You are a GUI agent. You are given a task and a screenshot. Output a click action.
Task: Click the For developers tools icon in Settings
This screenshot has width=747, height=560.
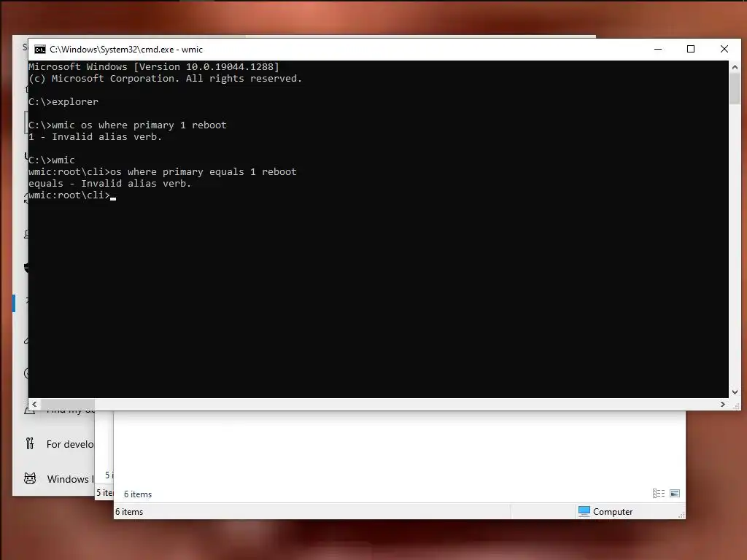click(30, 444)
